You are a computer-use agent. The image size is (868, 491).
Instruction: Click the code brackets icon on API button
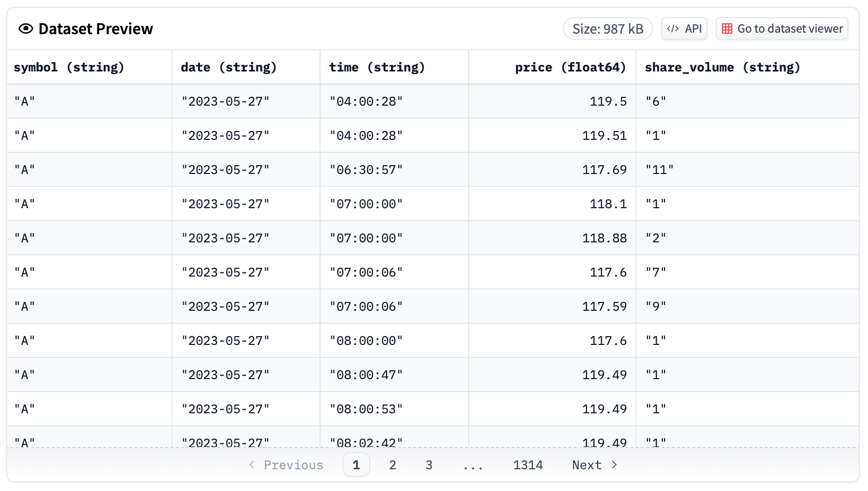click(674, 28)
